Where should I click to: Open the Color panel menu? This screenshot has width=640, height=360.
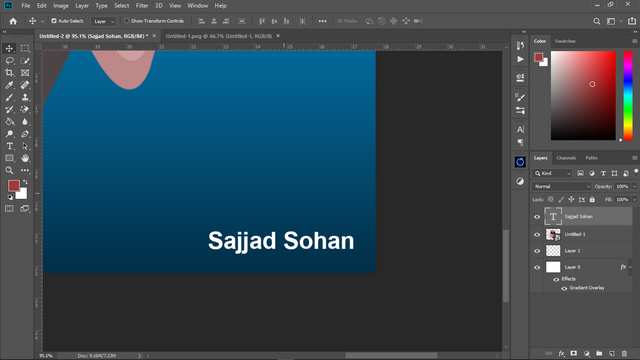click(634, 41)
